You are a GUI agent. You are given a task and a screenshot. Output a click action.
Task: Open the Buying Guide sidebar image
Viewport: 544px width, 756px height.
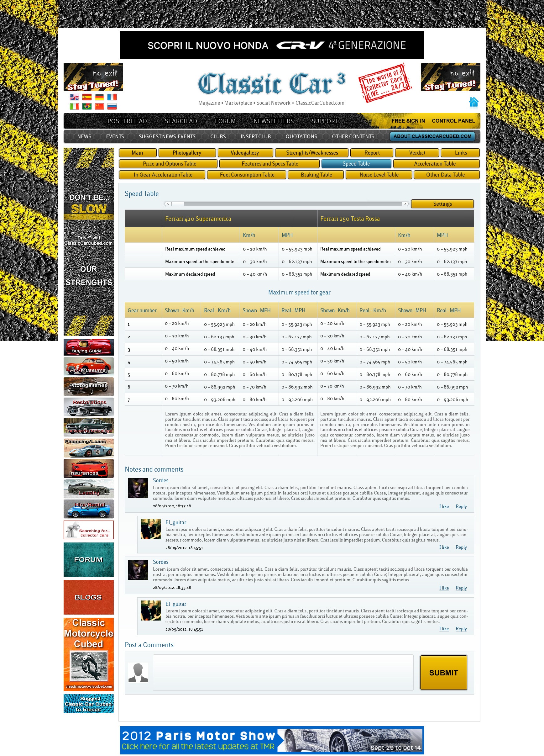89,347
